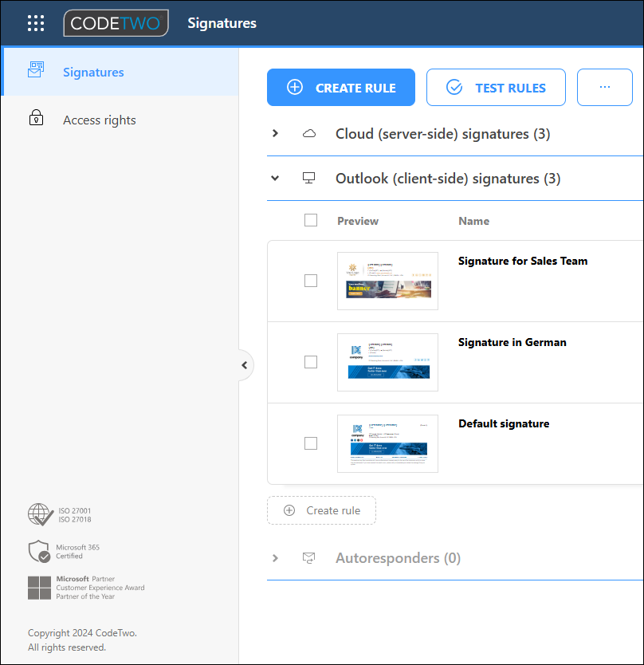The height and width of the screenshot is (665, 644).
Task: Tick the select-all checkbox beside Preview
Action: (311, 220)
